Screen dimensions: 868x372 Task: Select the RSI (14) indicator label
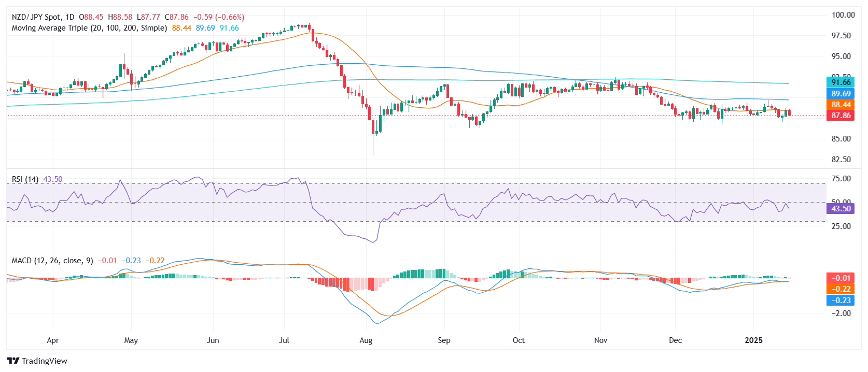25,179
